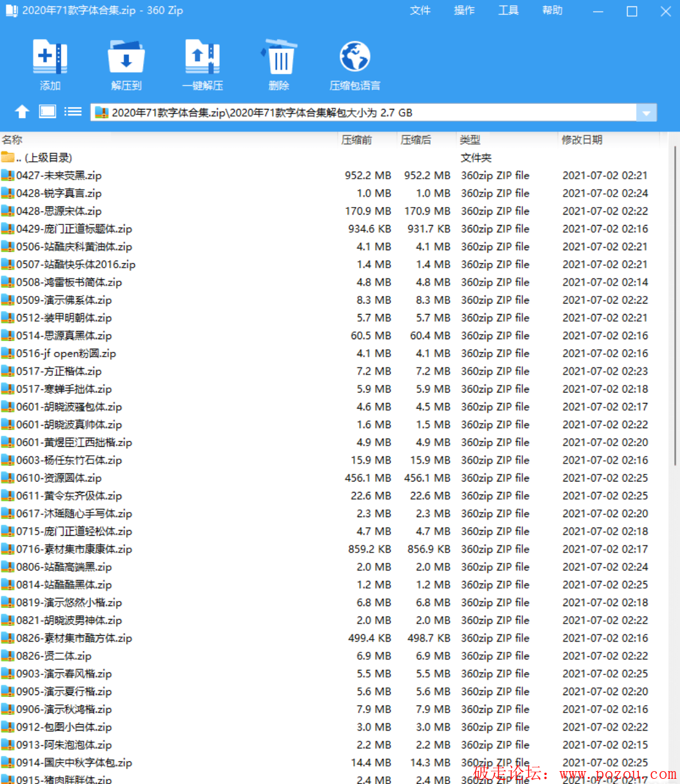Click the 360 Zip app icon in title bar

12,11
